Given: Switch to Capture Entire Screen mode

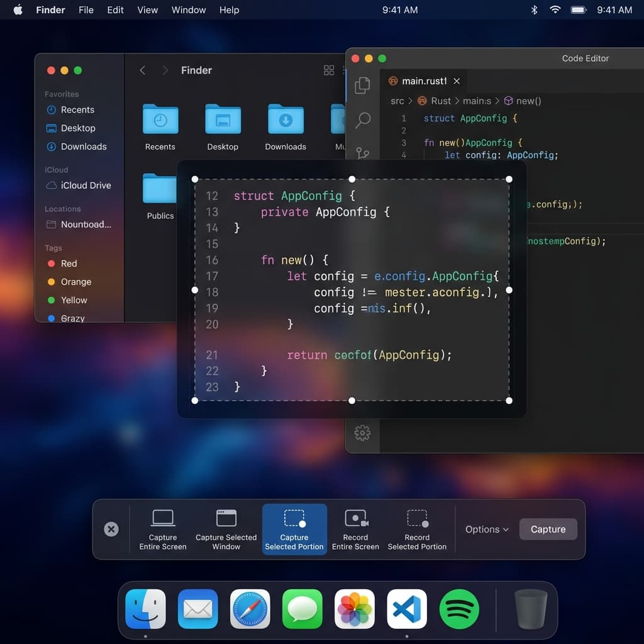Looking at the screenshot, I should tap(163, 529).
